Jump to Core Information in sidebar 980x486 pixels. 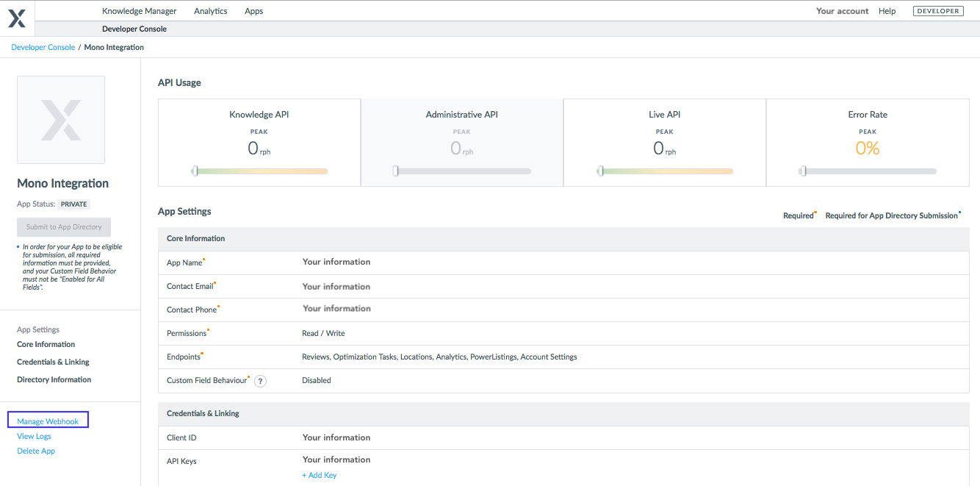pos(46,344)
